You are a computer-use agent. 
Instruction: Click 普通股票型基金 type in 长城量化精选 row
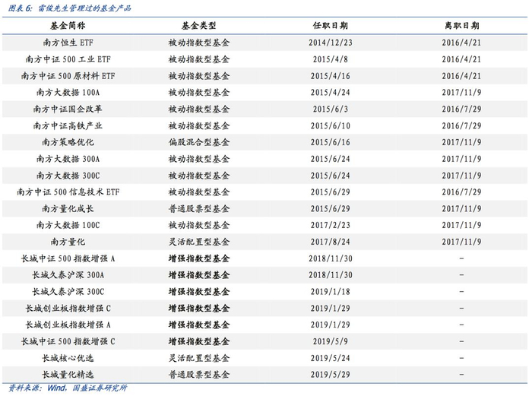pos(199,375)
